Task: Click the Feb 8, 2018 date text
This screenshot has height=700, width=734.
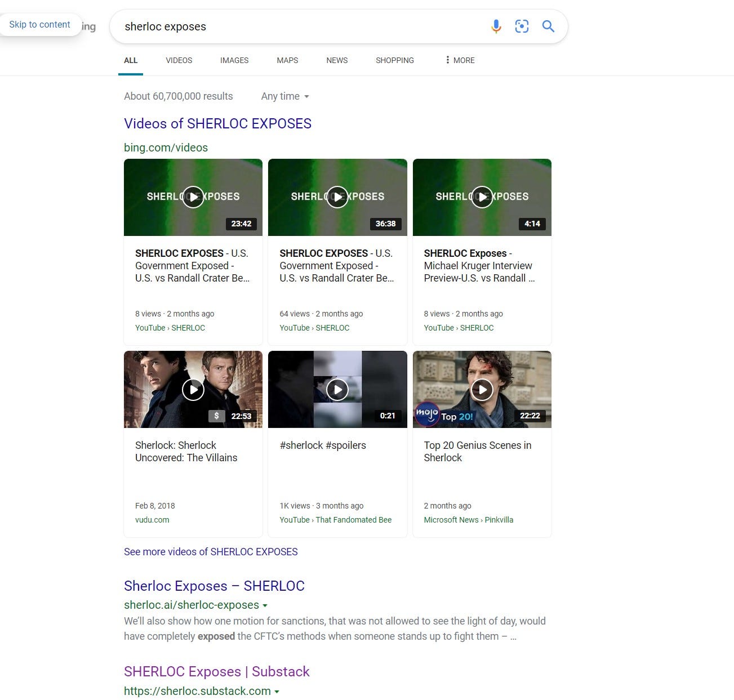Action: [x=155, y=506]
